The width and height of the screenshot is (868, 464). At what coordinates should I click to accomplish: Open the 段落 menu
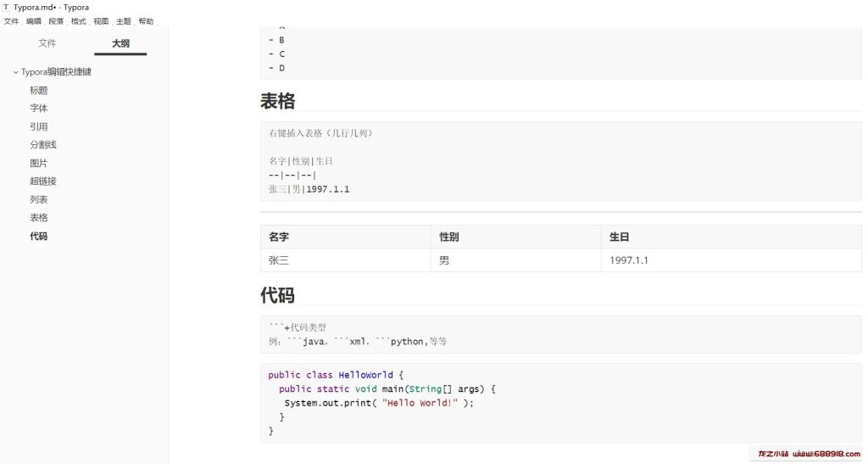click(57, 21)
